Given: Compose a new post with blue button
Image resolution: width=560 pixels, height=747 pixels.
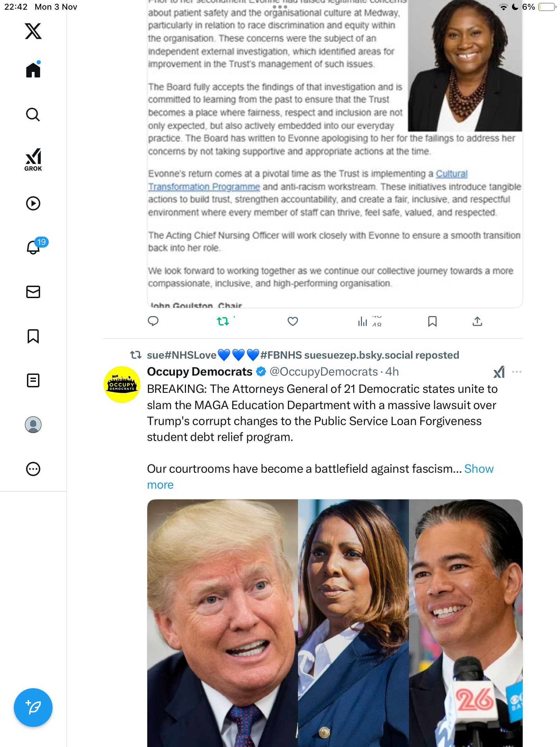Looking at the screenshot, I should 33,708.
